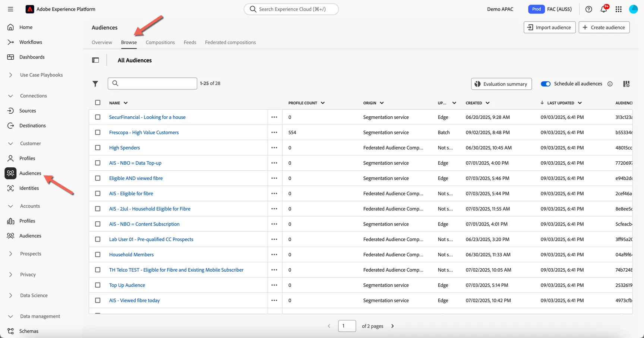Open the Profile Count column dropdown
644x338 pixels.
pyautogui.click(x=323, y=103)
